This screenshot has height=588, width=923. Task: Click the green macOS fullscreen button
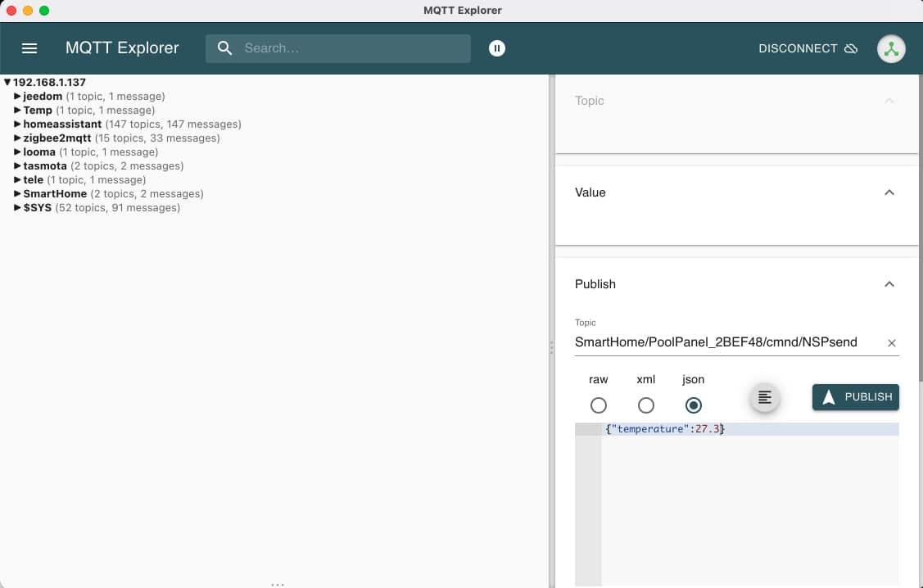coord(44,11)
